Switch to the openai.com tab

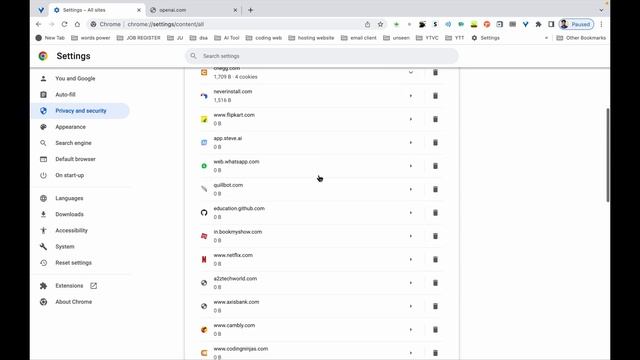(x=193, y=10)
